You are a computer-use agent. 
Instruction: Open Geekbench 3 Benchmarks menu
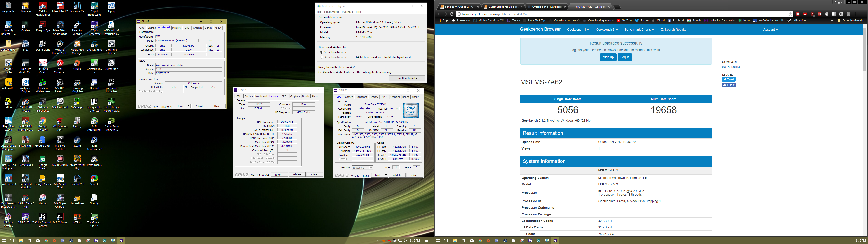point(331,12)
